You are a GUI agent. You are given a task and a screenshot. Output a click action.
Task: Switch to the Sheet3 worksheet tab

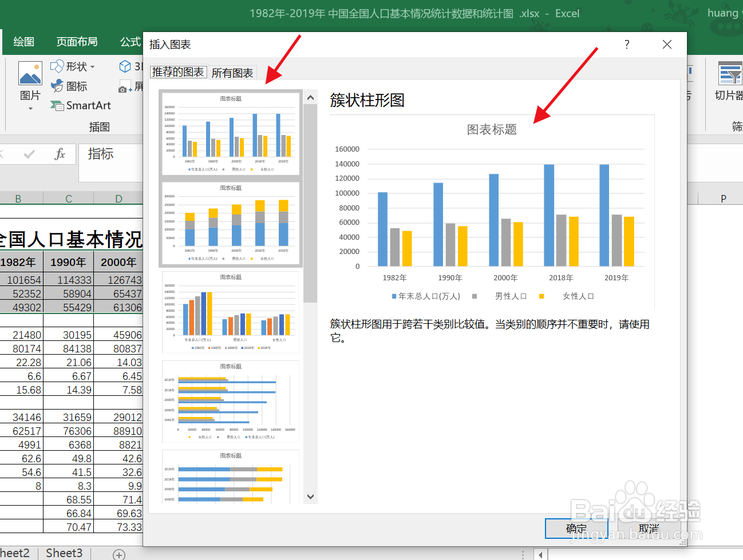(64, 553)
